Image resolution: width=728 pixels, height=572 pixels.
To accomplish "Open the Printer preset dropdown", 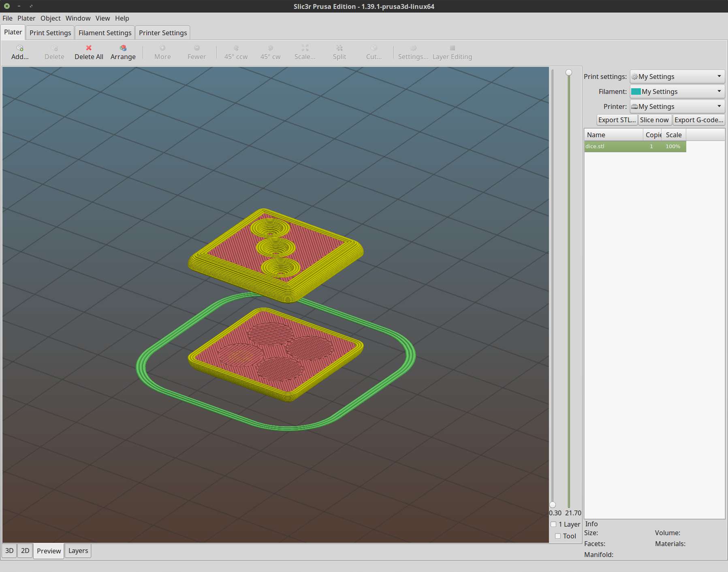I will click(x=677, y=106).
